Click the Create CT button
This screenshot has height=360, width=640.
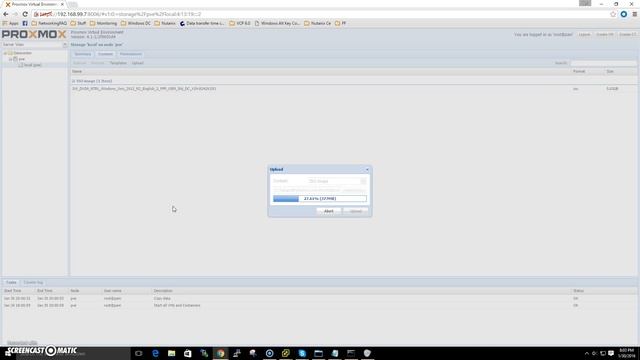tap(627, 35)
